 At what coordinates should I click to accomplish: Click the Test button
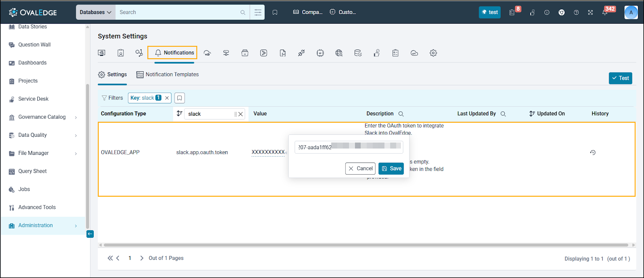pos(620,78)
